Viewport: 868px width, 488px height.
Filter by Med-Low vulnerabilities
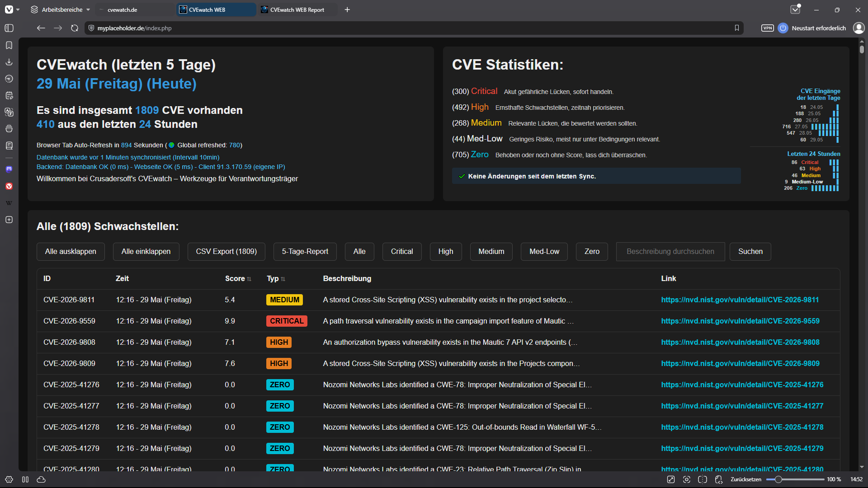click(544, 252)
